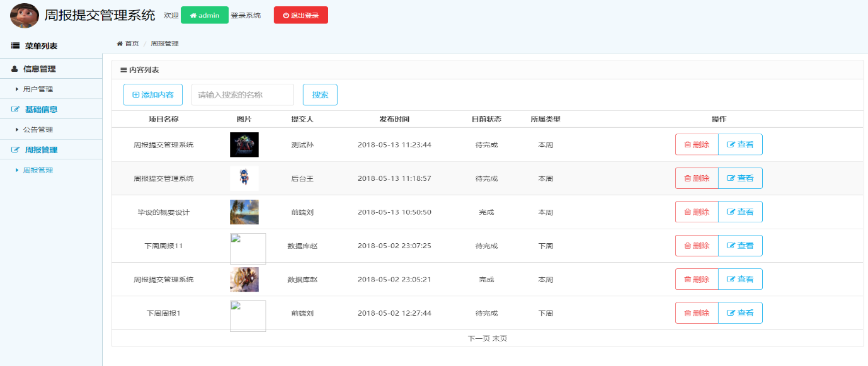Viewport: 868px width, 366px height.
Task: Select 公告管理 in the sidebar
Action: pyautogui.click(x=38, y=130)
